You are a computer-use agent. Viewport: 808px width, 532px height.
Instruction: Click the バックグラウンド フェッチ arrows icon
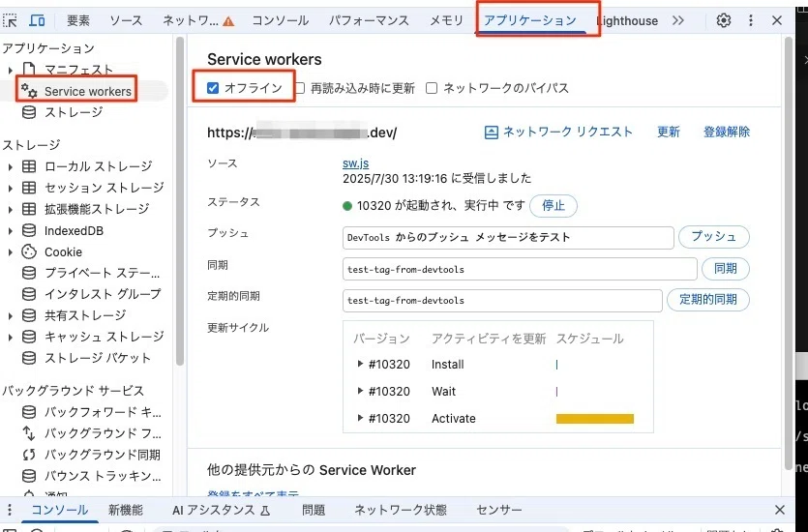point(29,433)
